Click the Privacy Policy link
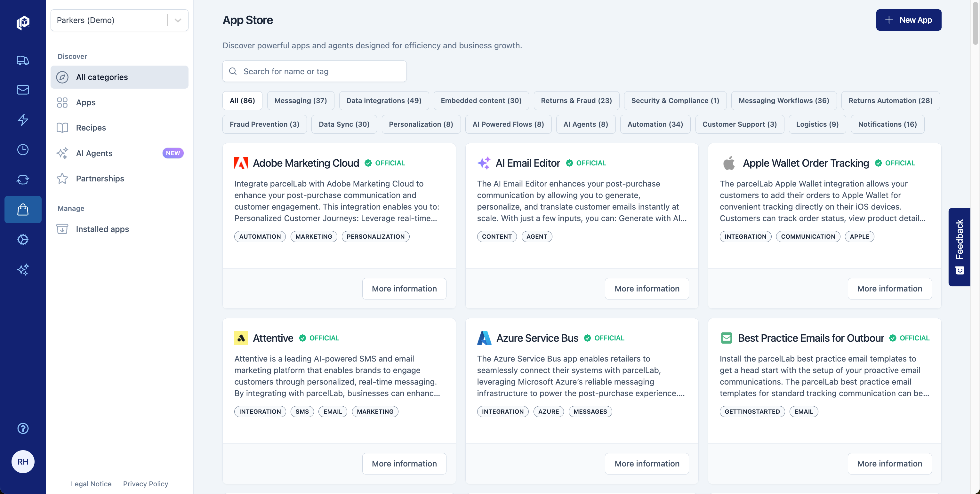Image resolution: width=980 pixels, height=494 pixels. 145,483
